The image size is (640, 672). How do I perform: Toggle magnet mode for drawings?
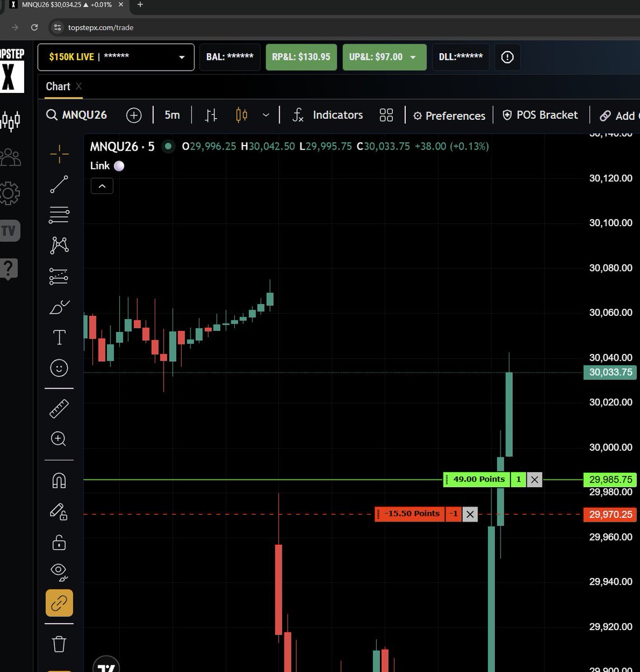coord(59,480)
